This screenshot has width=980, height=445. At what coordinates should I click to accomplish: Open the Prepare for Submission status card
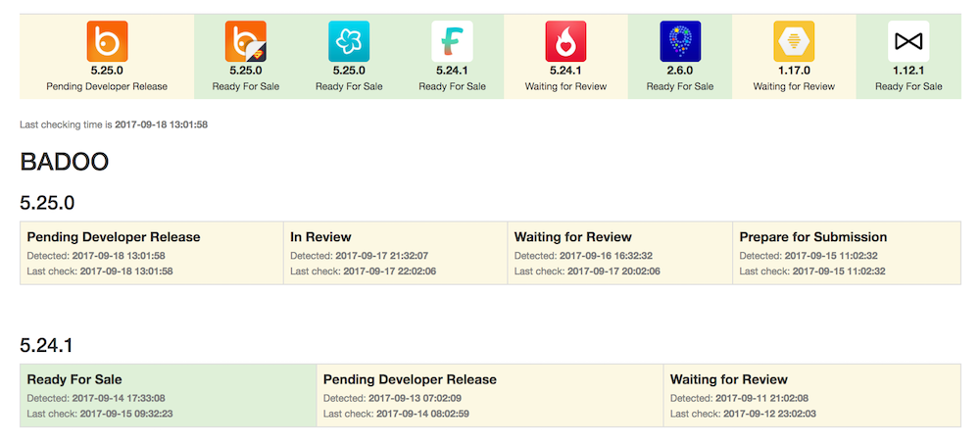click(847, 253)
